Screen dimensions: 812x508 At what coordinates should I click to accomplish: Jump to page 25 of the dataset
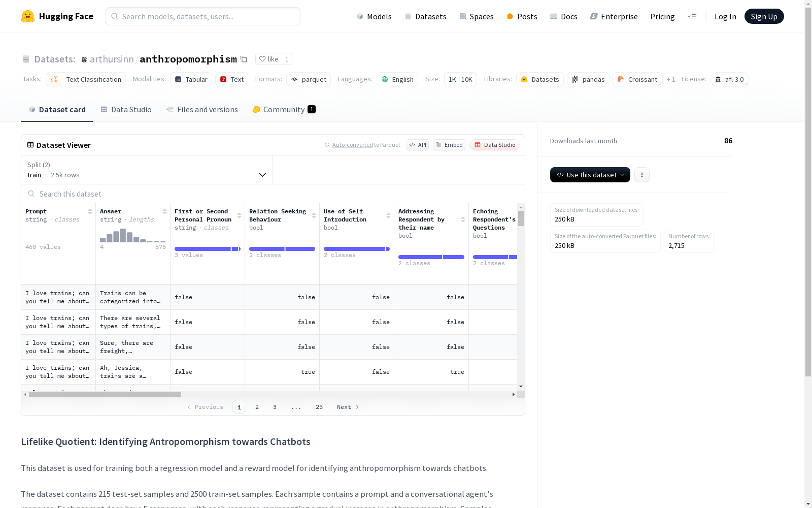[319, 407]
